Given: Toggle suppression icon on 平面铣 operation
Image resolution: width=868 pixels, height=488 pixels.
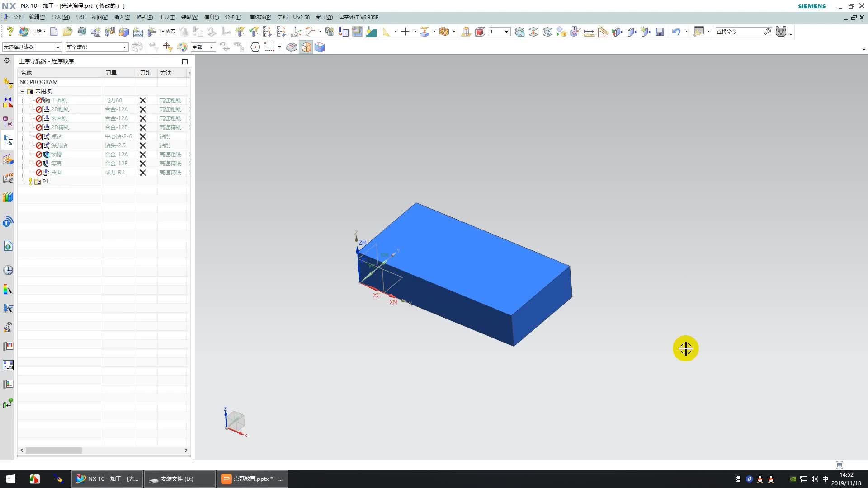Looking at the screenshot, I should click(x=39, y=100).
